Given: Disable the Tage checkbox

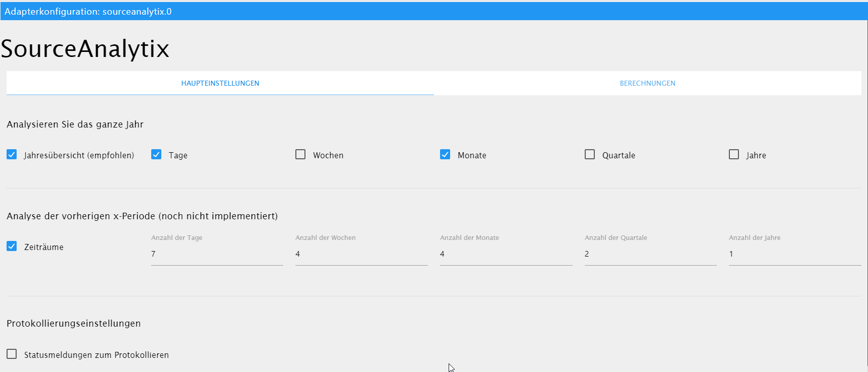Looking at the screenshot, I should (x=156, y=154).
